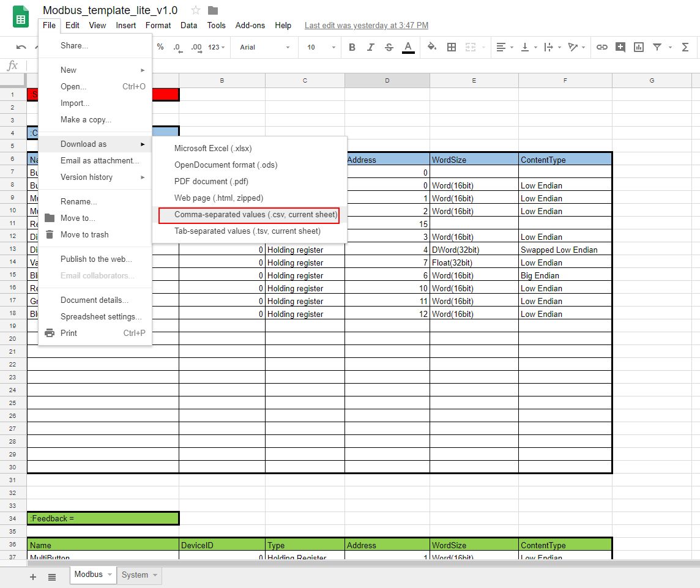Open the text color picker
Image resolution: width=700 pixels, height=588 pixels.
point(408,47)
